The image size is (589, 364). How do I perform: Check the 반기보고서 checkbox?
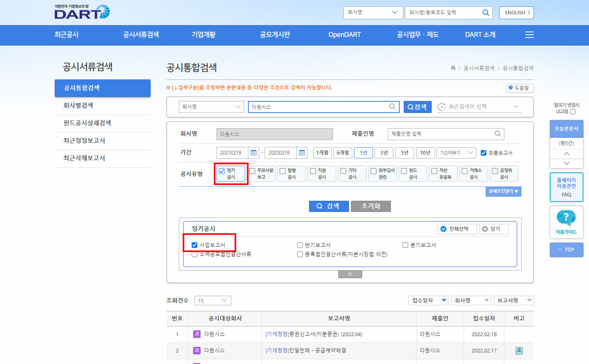(x=300, y=245)
